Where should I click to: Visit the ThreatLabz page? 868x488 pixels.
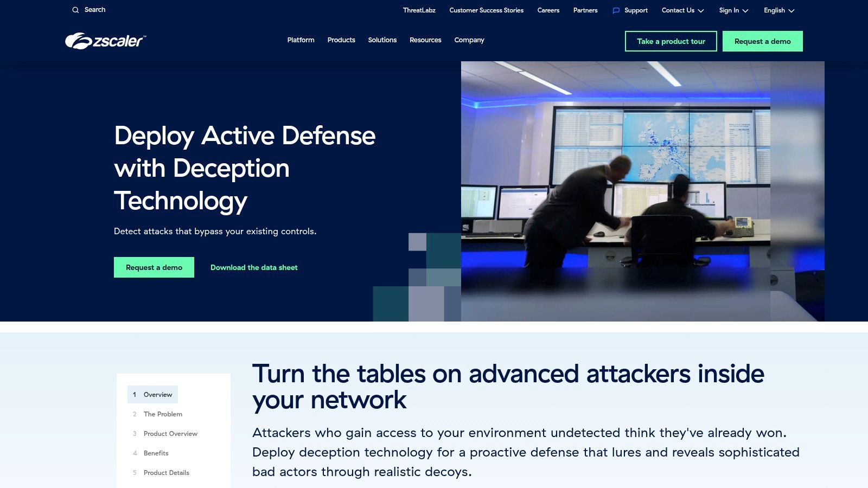pos(418,10)
